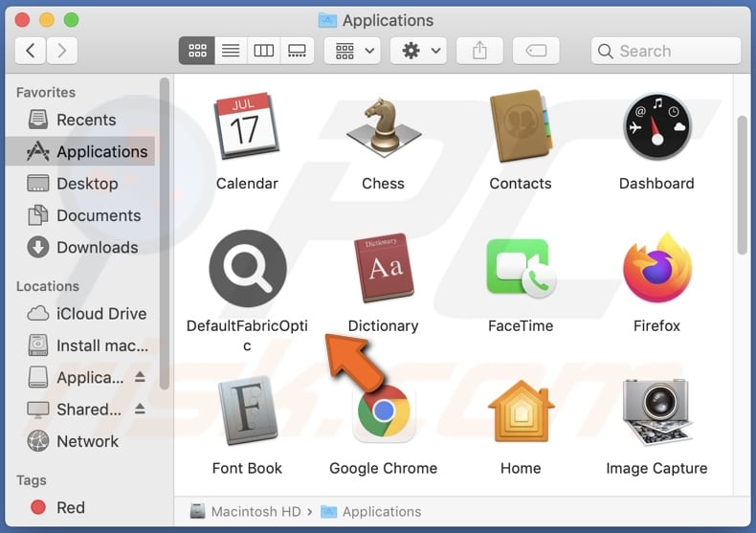
Task: Switch to gallery view
Action: coord(297,51)
